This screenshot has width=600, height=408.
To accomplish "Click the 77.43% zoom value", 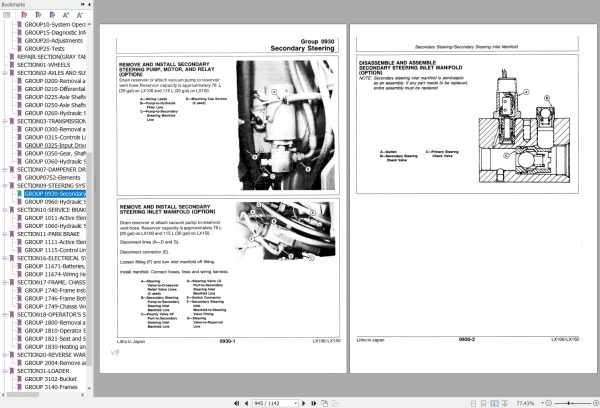I will pos(525,403).
